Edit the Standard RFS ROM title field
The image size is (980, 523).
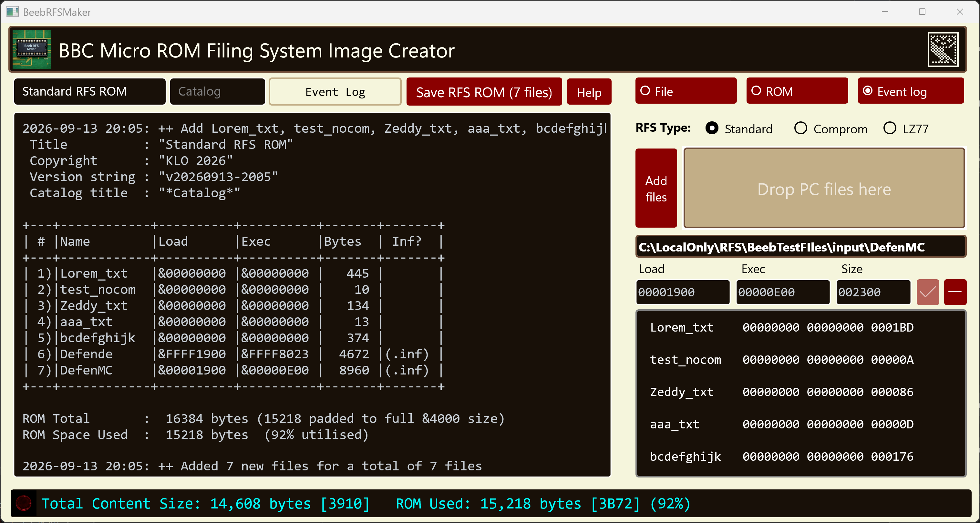(90, 91)
